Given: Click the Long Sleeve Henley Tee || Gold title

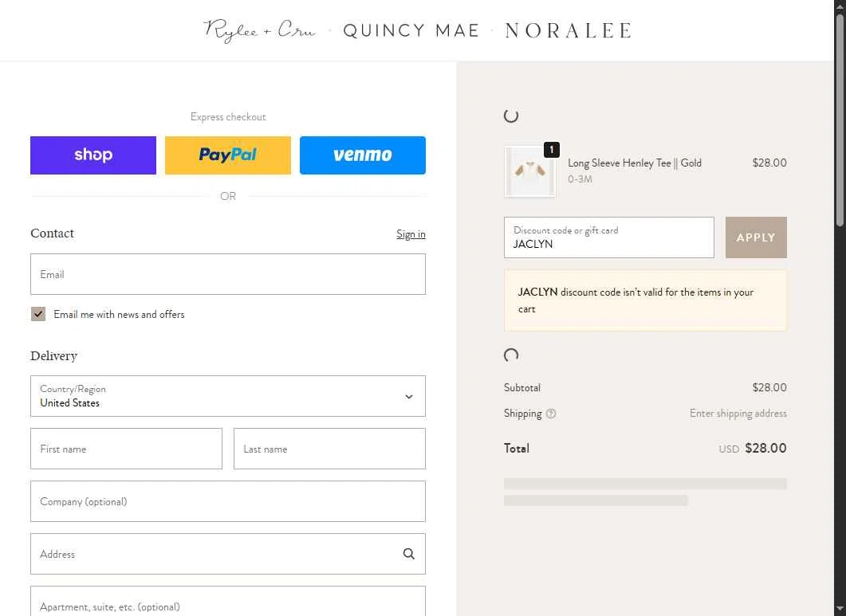Looking at the screenshot, I should coord(635,163).
